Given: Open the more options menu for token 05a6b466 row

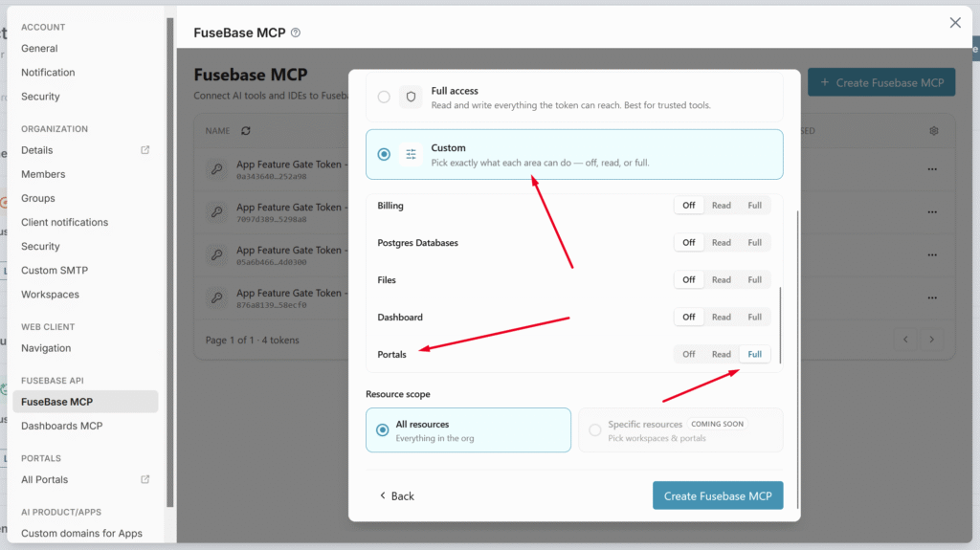Looking at the screenshot, I should coord(932,255).
